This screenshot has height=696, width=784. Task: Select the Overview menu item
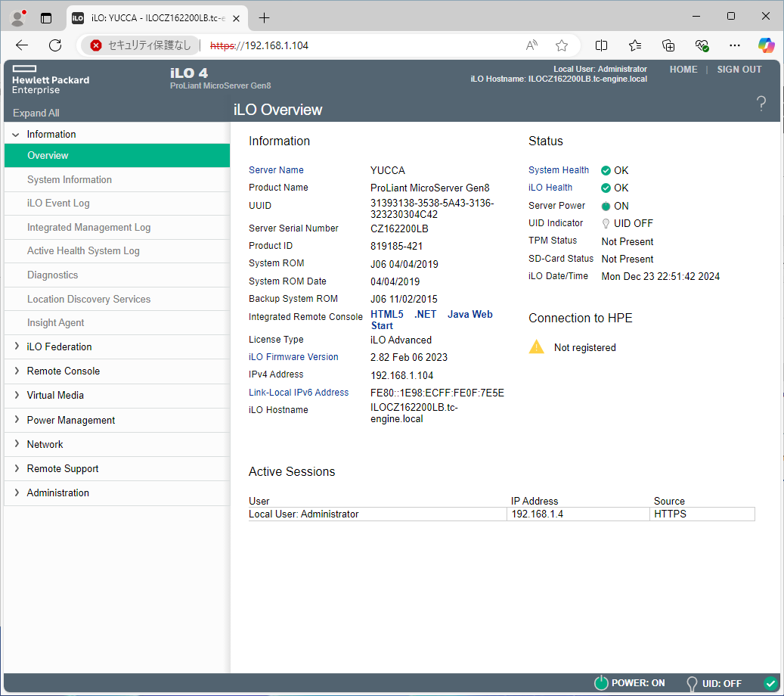[117, 156]
